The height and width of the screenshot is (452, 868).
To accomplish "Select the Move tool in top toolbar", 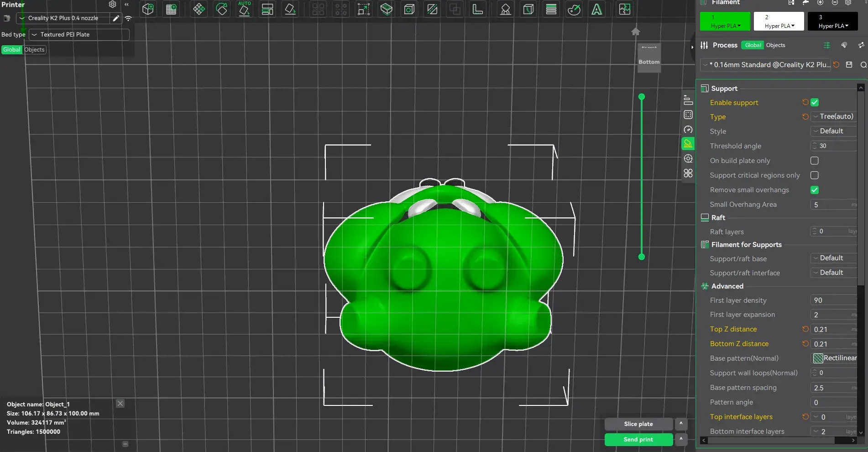I will tap(199, 9).
